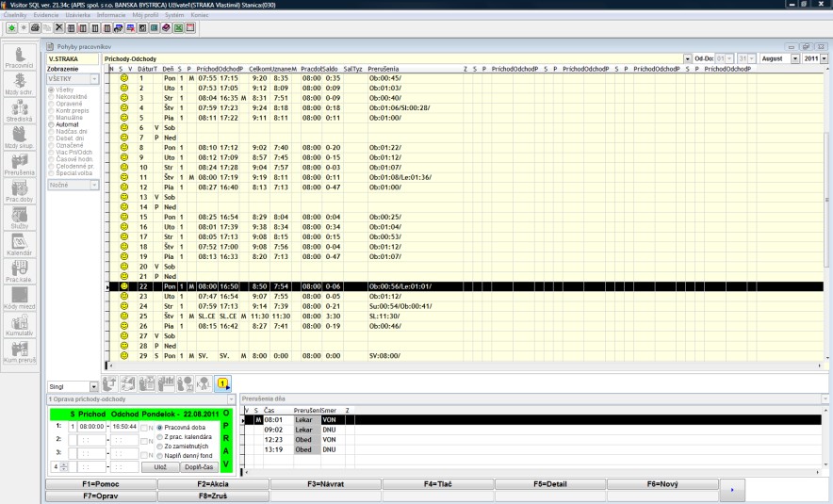
Task: Open the Pracovníci sidebar module
Action: point(19,57)
